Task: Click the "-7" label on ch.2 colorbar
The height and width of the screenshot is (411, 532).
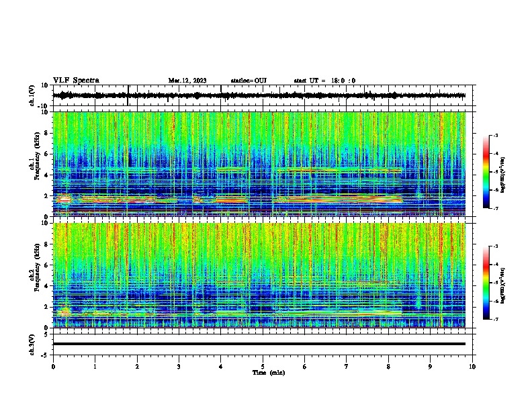Action: point(495,319)
